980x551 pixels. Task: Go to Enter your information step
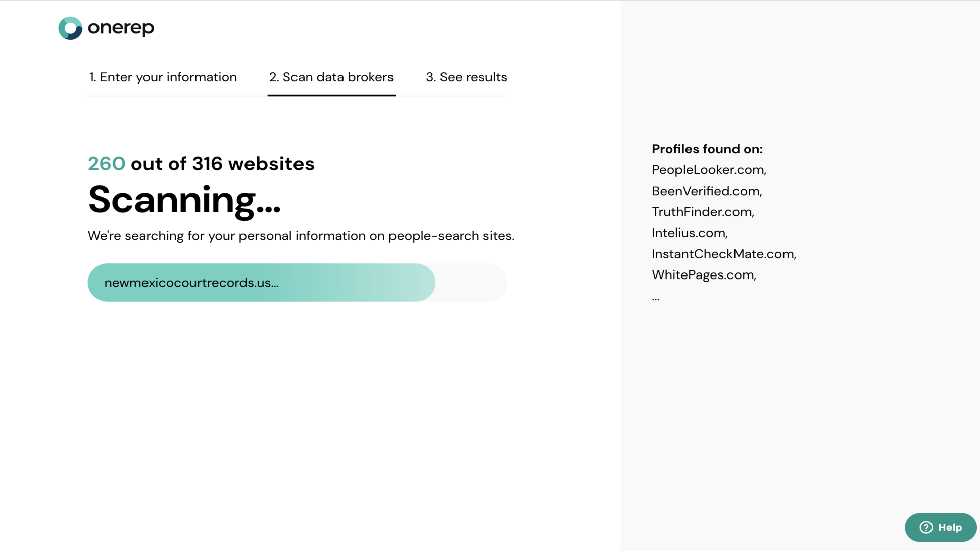pos(163,77)
